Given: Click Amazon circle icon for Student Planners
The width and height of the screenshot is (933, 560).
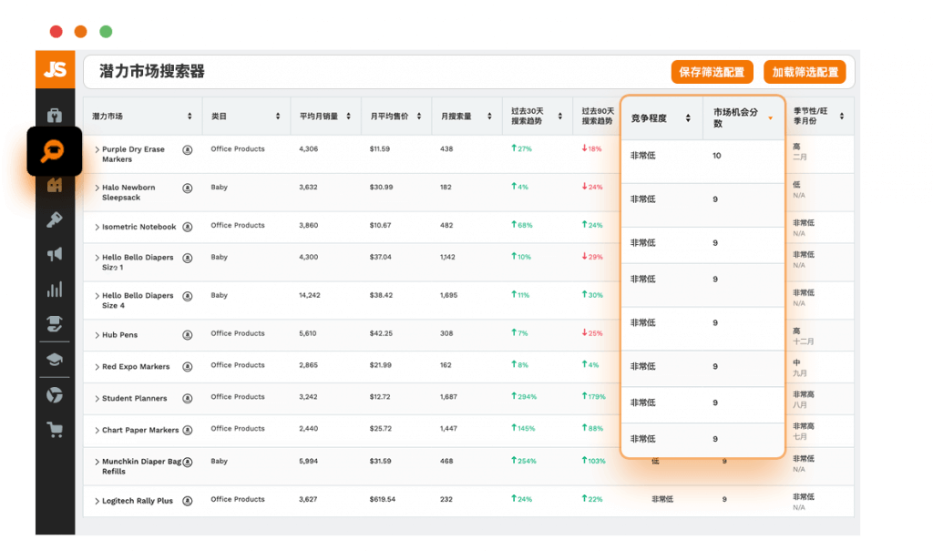Looking at the screenshot, I should 188,398.
